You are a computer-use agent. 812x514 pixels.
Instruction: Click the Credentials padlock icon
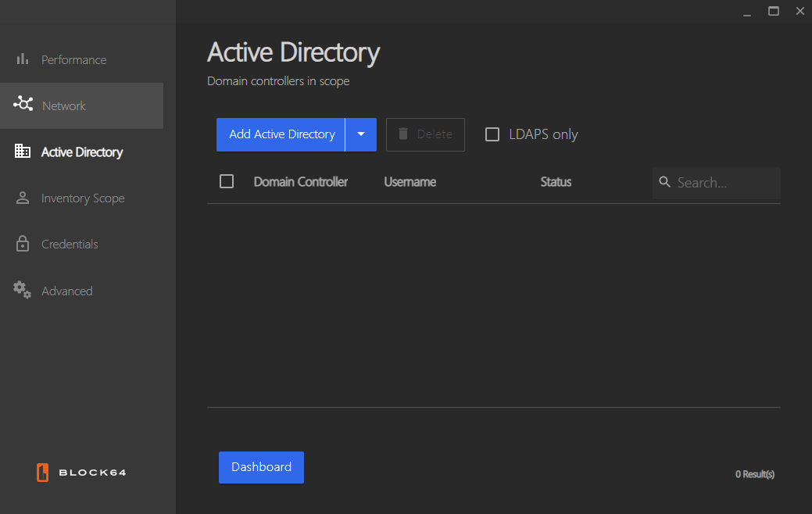coord(23,244)
